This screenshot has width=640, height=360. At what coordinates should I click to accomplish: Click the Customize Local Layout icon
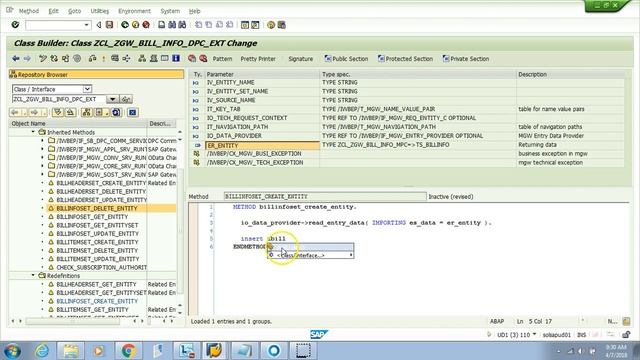pos(281,25)
